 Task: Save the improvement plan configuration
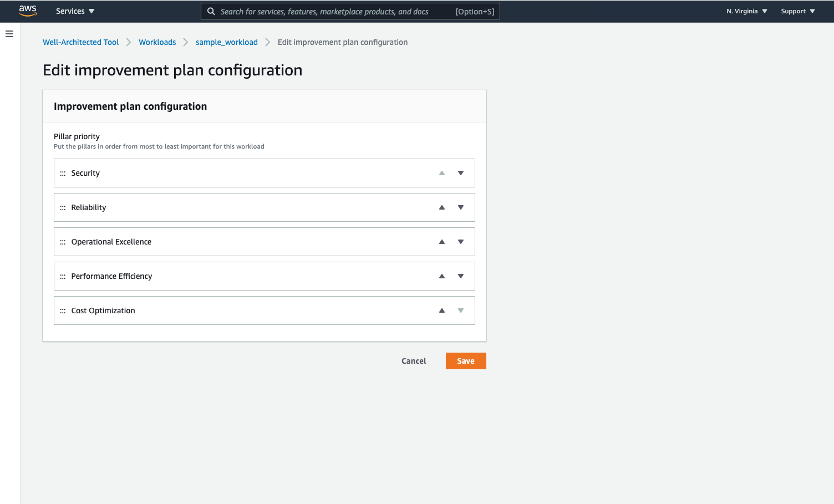click(466, 361)
